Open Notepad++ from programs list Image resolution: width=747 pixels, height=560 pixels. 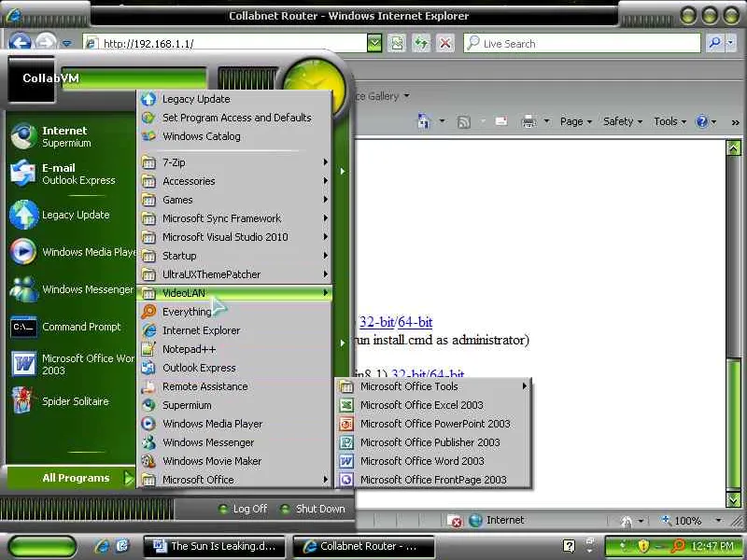pyautogui.click(x=234, y=349)
